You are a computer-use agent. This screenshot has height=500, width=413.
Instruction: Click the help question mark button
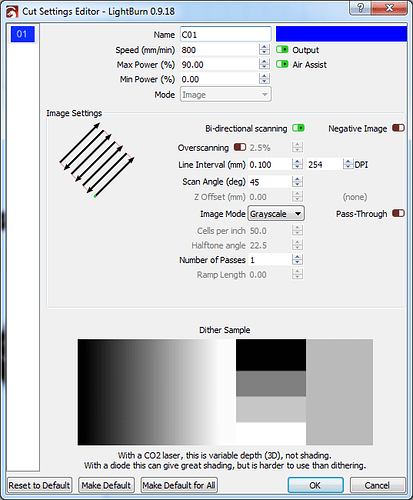361,7
